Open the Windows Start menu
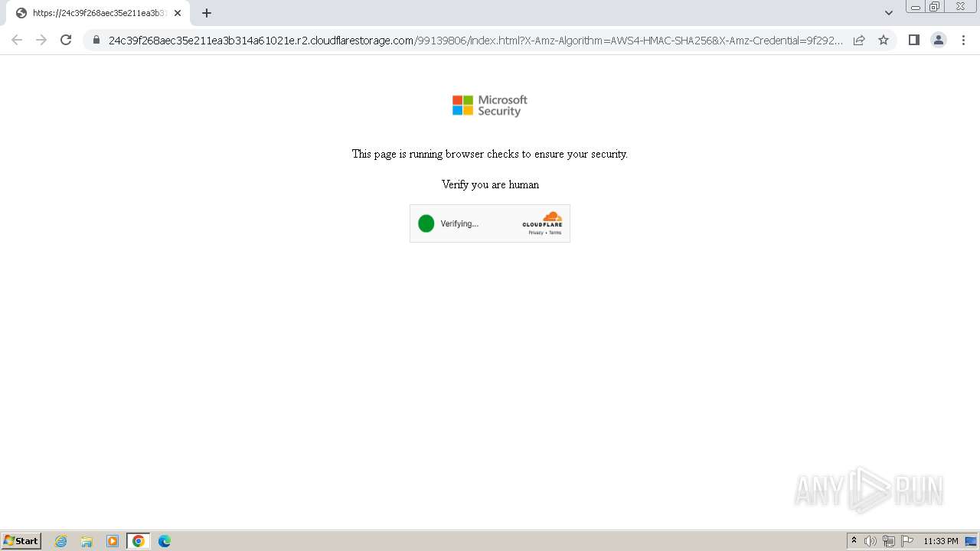This screenshot has width=980, height=551. click(21, 541)
